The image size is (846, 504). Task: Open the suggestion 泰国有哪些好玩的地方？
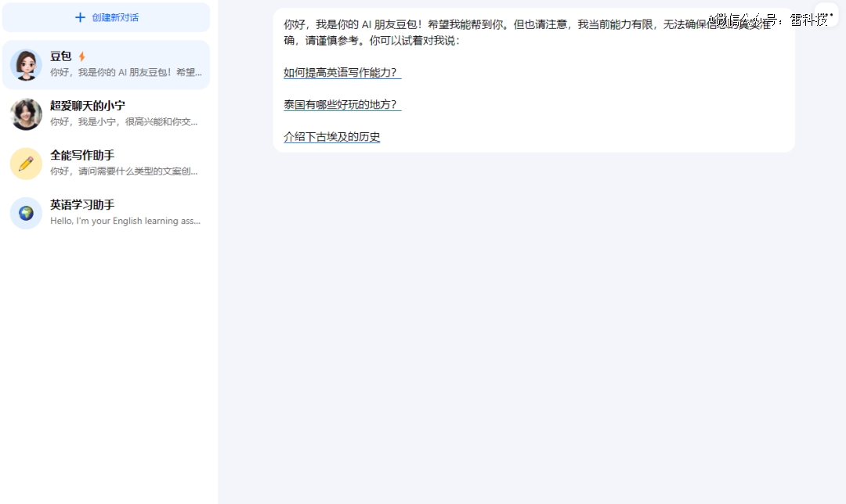[x=342, y=105]
